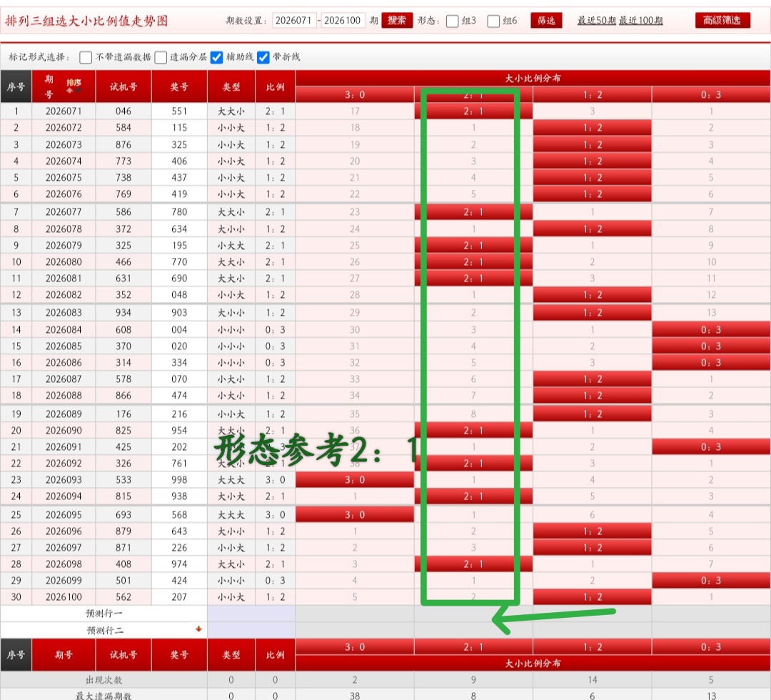Image resolution: width=771 pixels, height=700 pixels.
Task: Uncheck the 辅助线 checkbox
Action: point(217,57)
